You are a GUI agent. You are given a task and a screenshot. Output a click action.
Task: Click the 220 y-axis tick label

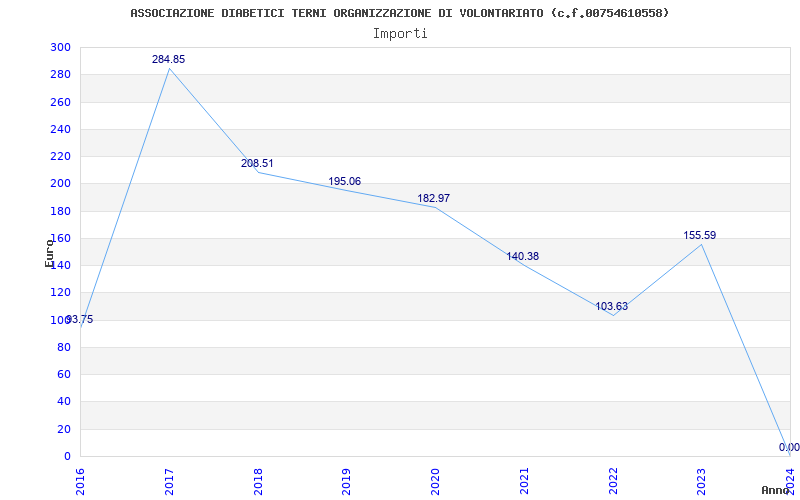pyautogui.click(x=60, y=157)
